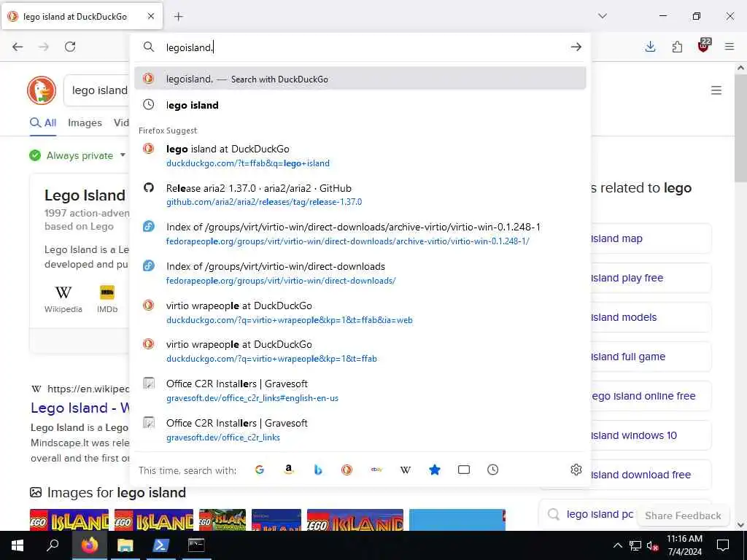Open Gravesoft suggestion with #english-en-us link
This screenshot has width=747, height=560.
tap(360, 391)
